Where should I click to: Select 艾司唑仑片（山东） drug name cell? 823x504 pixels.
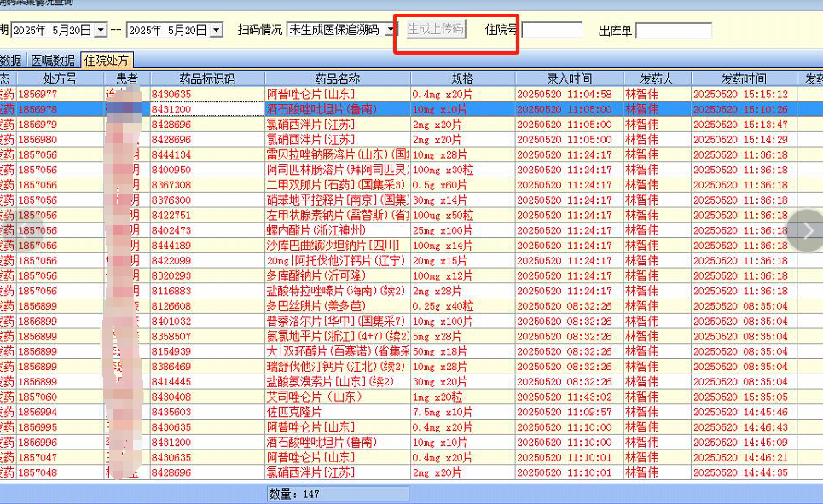click(338, 397)
